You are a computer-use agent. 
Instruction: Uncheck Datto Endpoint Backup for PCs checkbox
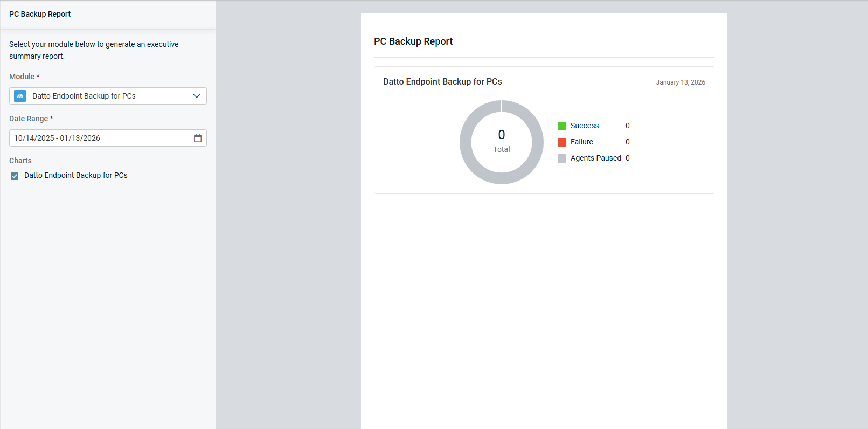15,176
